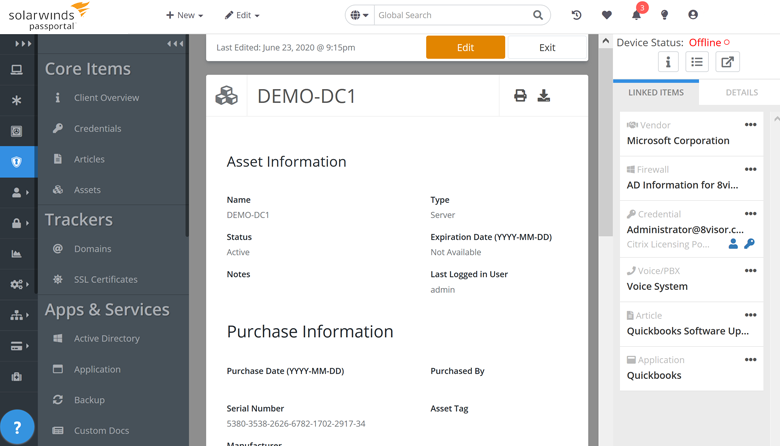
Task: Open options for Administrator credential item
Action: 750,214
